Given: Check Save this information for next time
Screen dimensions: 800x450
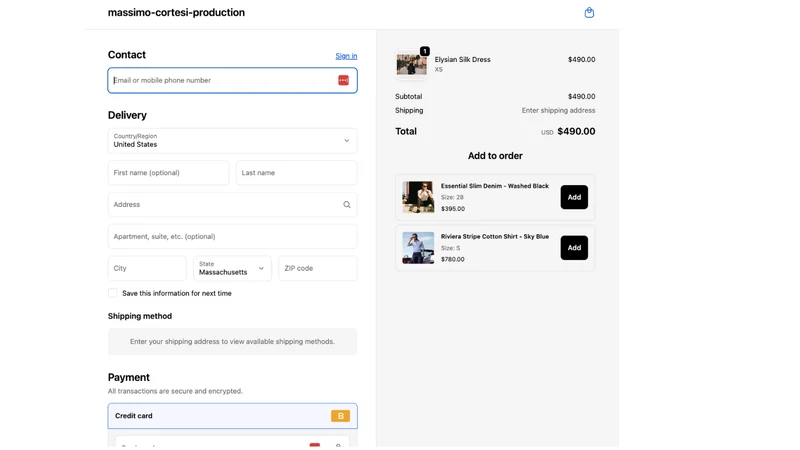Looking at the screenshot, I should (x=113, y=293).
